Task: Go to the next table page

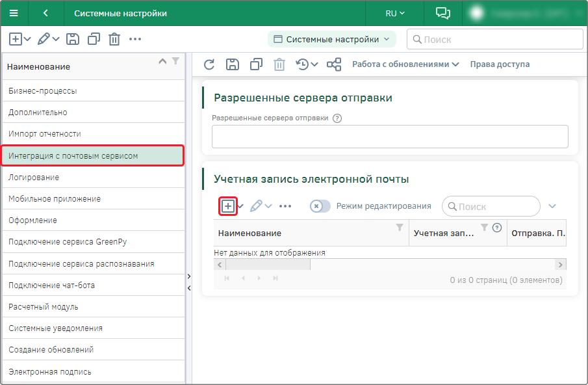Action: 259,278
